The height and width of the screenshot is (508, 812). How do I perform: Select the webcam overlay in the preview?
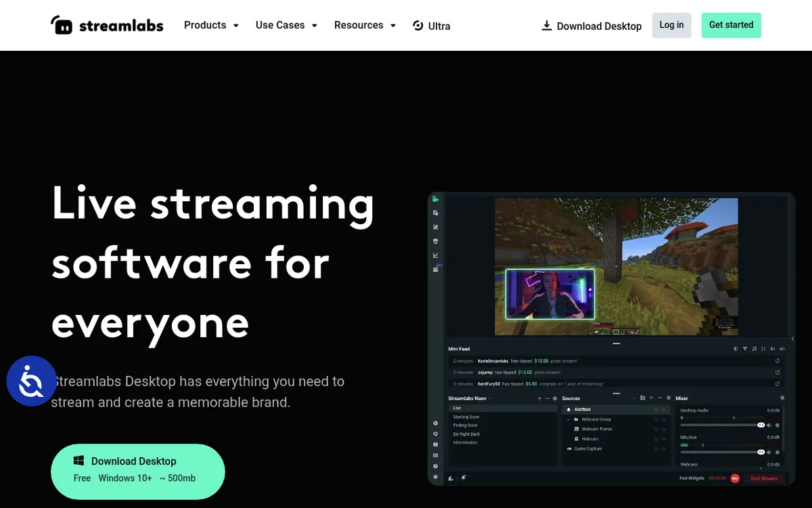550,294
